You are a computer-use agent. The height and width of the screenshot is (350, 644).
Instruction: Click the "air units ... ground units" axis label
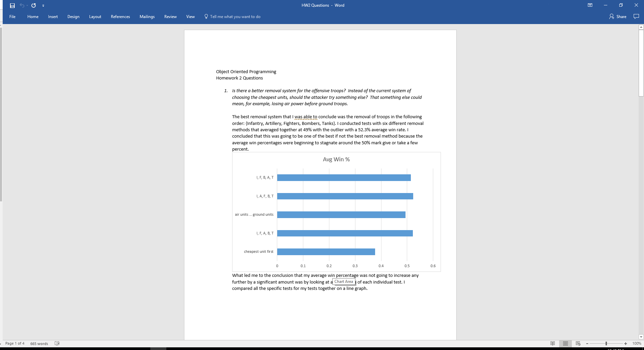[254, 214]
